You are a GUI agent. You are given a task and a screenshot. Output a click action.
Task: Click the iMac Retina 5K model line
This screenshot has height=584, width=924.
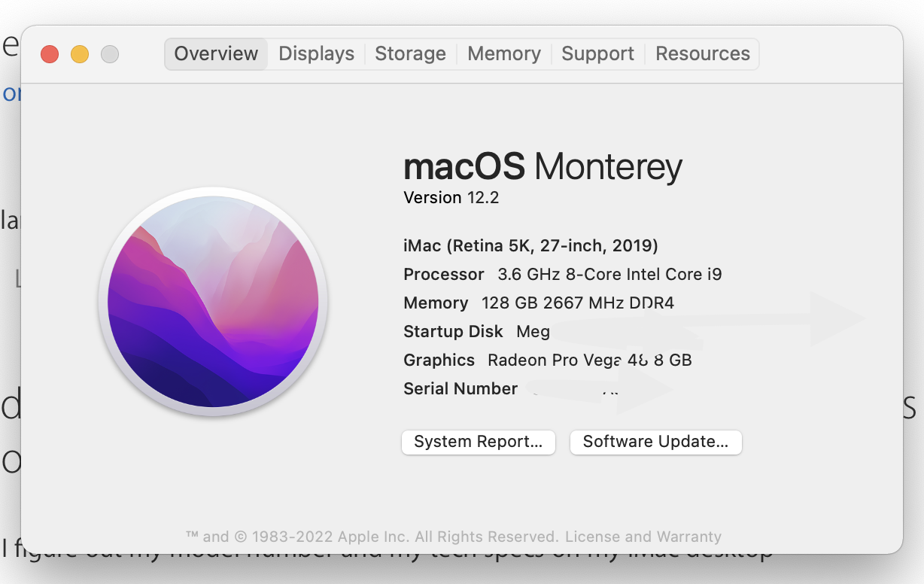(530, 245)
